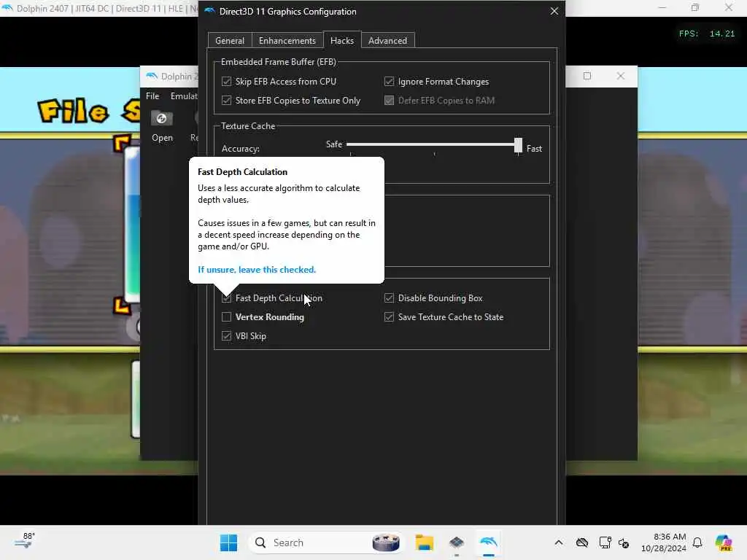This screenshot has width=747, height=560.
Task: Click Dolphin icon in background main window title
Action: click(x=152, y=76)
